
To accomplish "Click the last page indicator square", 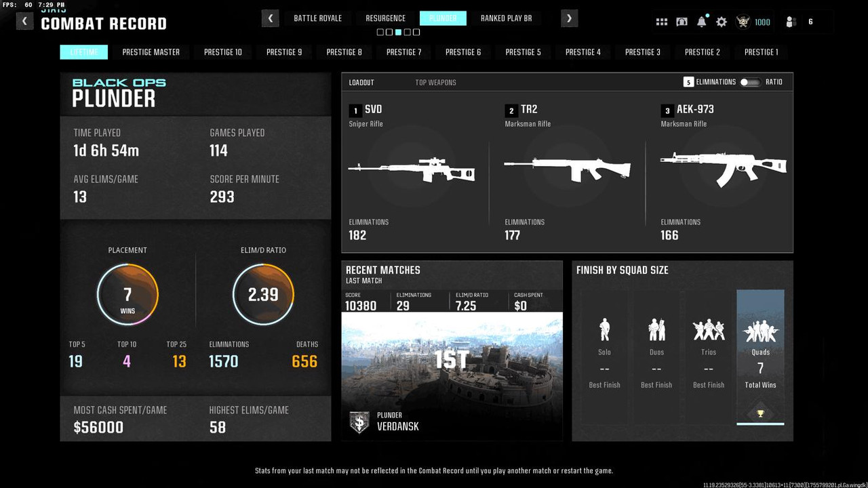I will 416,32.
